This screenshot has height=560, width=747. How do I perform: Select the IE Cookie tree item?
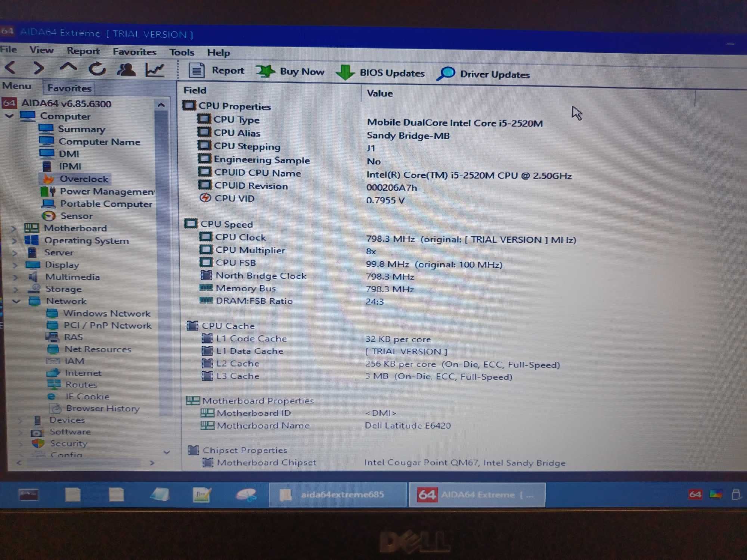(87, 396)
